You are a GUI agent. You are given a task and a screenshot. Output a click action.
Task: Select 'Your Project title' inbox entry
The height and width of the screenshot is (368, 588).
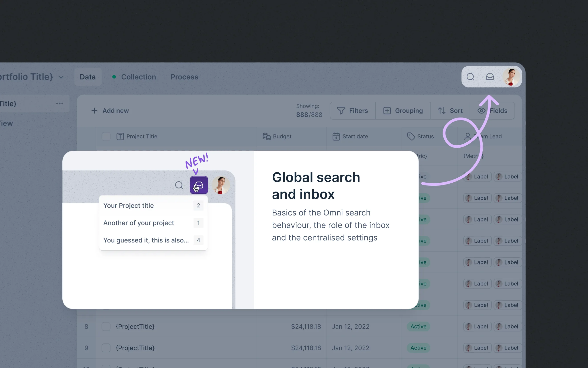pyautogui.click(x=153, y=206)
